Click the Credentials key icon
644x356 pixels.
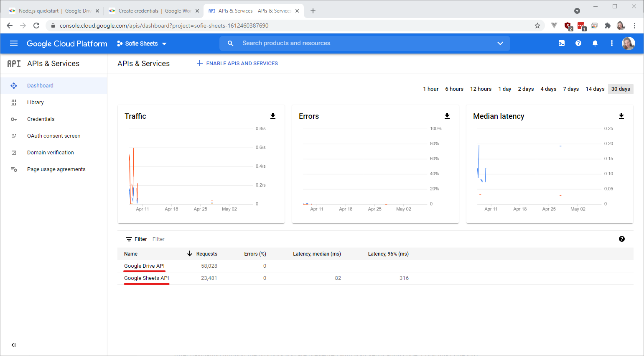tap(14, 119)
